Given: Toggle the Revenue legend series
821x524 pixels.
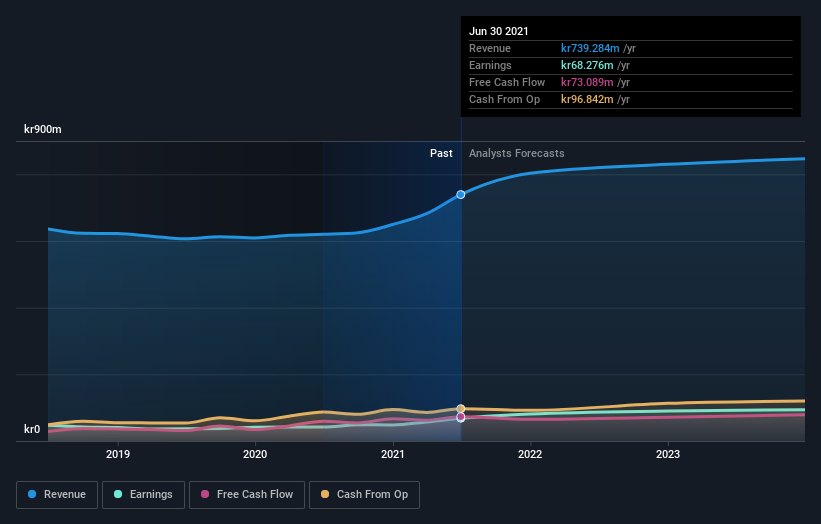Looking at the screenshot, I should tap(57, 495).
